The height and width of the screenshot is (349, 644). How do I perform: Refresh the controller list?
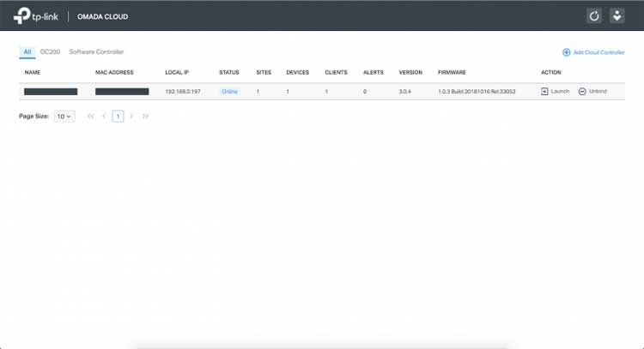click(594, 16)
